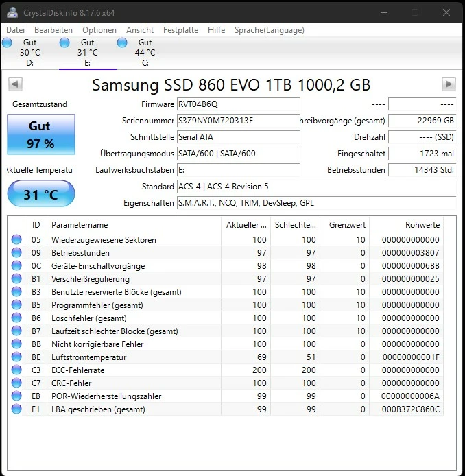Click status orb of Geräte-Einschaltvorgänge row

[x=16, y=265]
